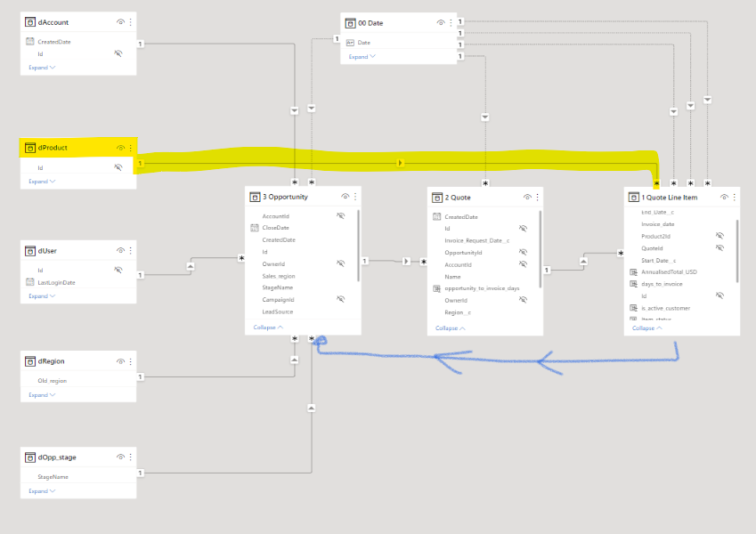Unhide the Opportunity AccountId field
The image size is (756, 534).
coord(341,216)
